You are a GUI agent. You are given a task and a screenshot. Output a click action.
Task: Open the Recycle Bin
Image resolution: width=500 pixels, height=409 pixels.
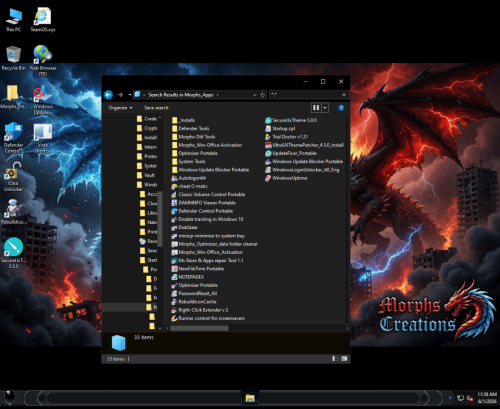(13, 58)
